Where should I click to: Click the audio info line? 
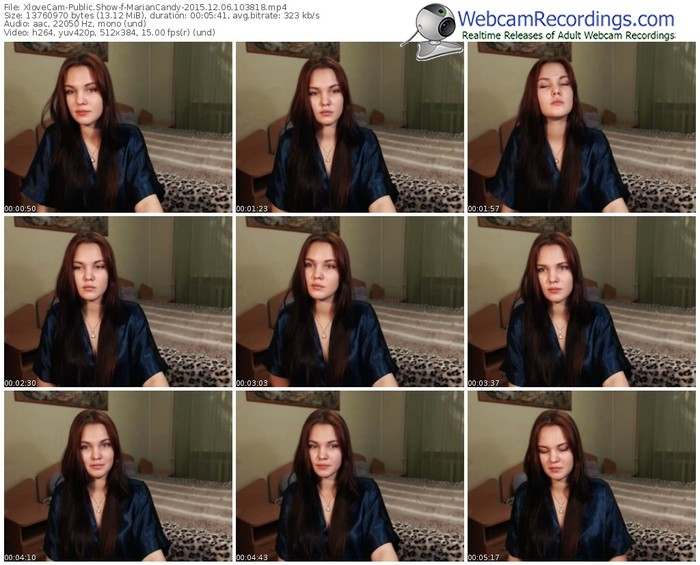click(x=75, y=24)
